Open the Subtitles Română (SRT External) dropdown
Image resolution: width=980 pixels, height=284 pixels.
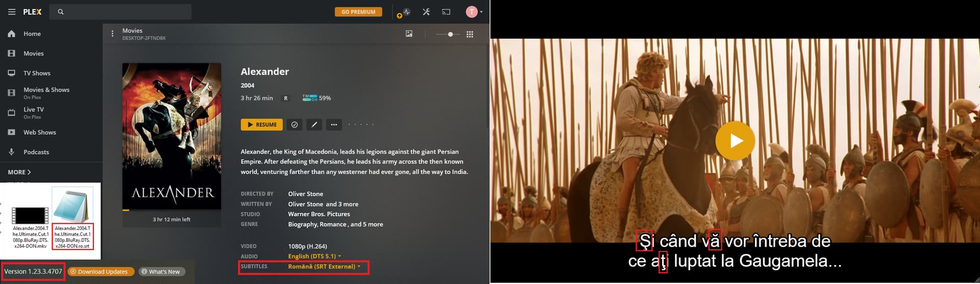tap(324, 266)
